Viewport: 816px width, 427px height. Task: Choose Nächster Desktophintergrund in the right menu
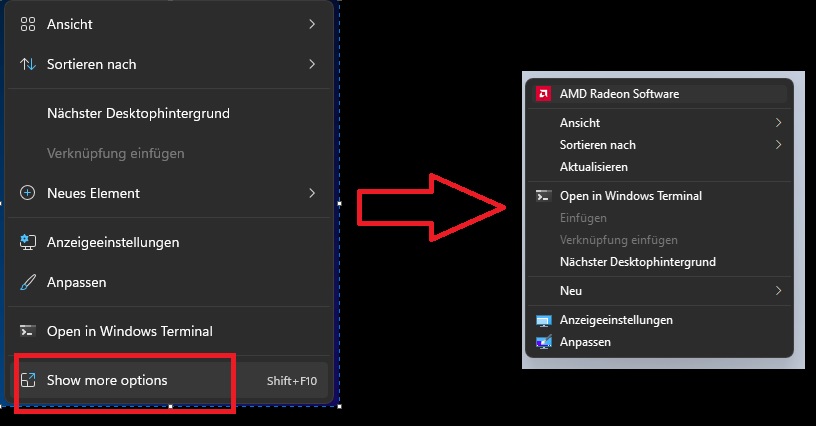click(659, 262)
